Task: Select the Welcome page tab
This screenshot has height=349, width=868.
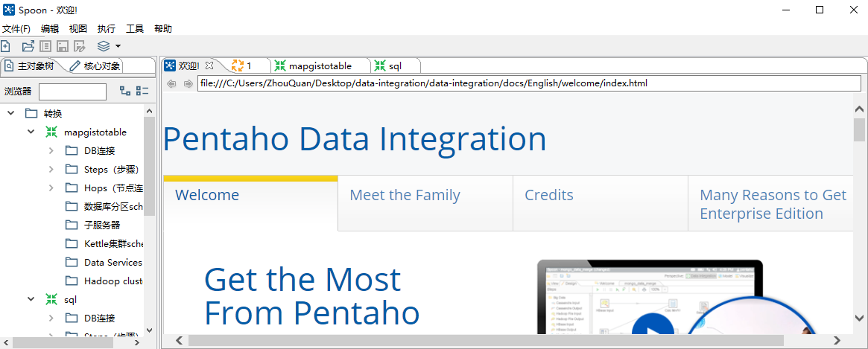Action: [x=250, y=203]
